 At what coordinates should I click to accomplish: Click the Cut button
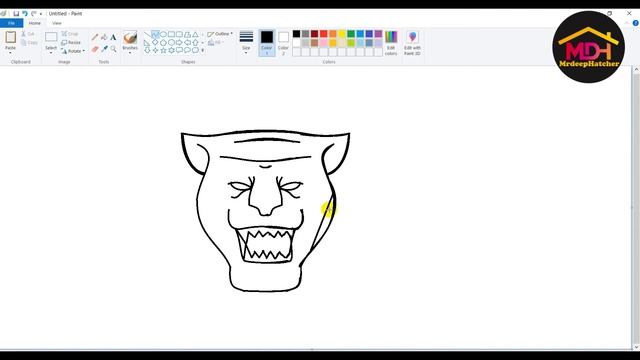28,34
